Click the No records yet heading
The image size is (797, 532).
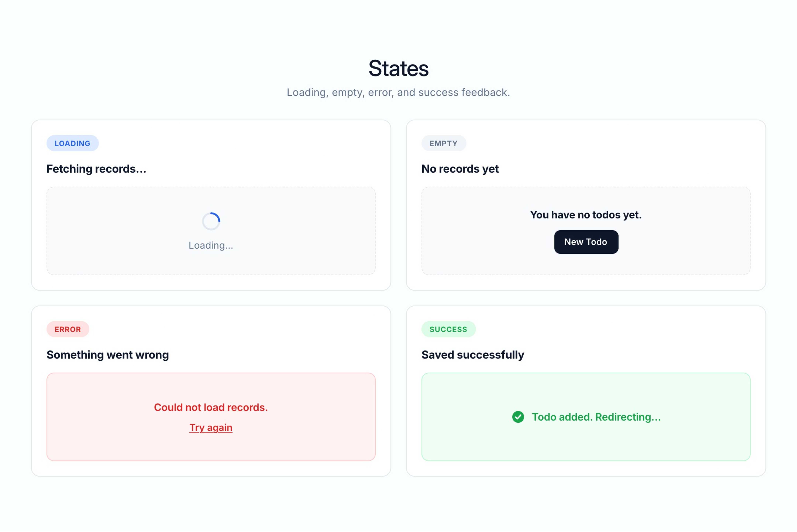pyautogui.click(x=460, y=169)
